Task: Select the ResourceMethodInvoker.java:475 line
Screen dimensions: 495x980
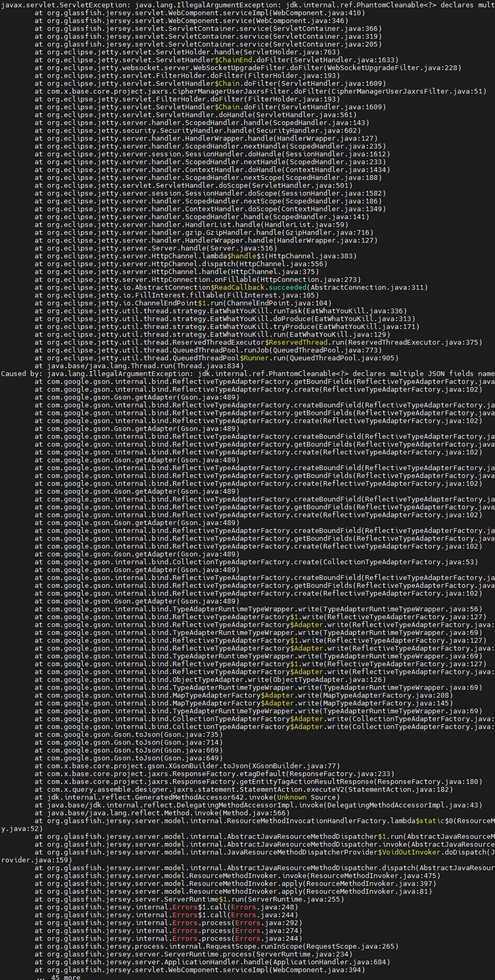Action: [238, 875]
